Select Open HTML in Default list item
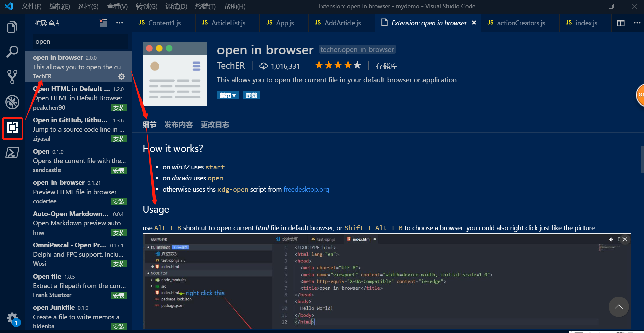644x333 pixels. pyautogui.click(x=79, y=98)
